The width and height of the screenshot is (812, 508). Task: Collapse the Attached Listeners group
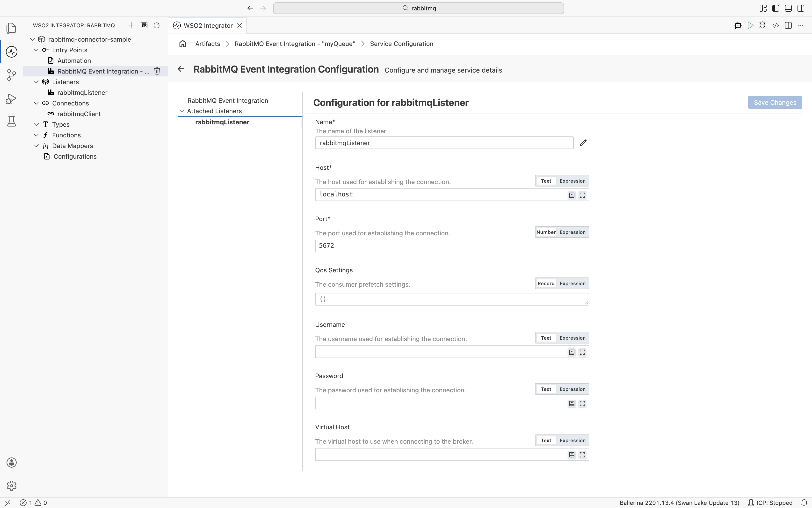[x=181, y=111]
